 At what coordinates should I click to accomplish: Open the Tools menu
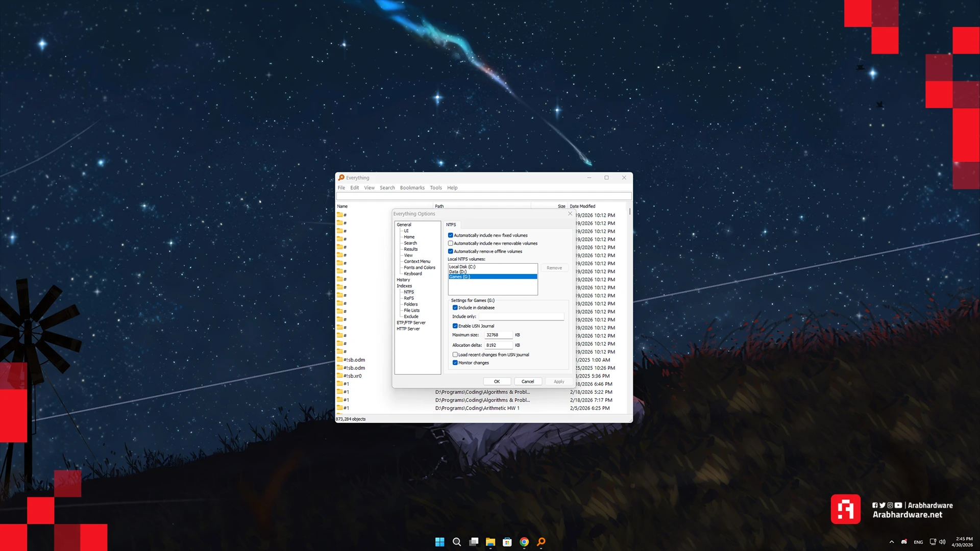click(435, 188)
